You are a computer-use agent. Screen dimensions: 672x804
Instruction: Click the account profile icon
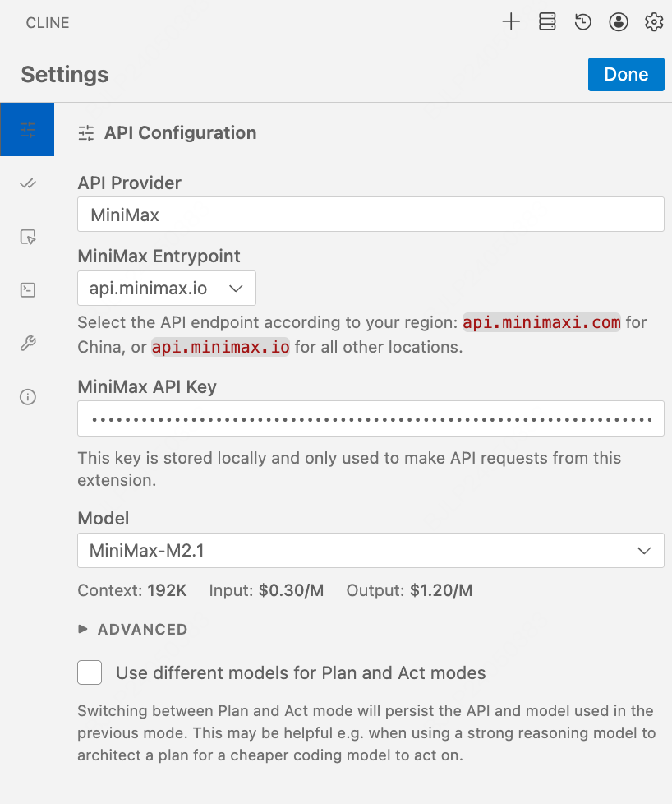[x=619, y=22]
